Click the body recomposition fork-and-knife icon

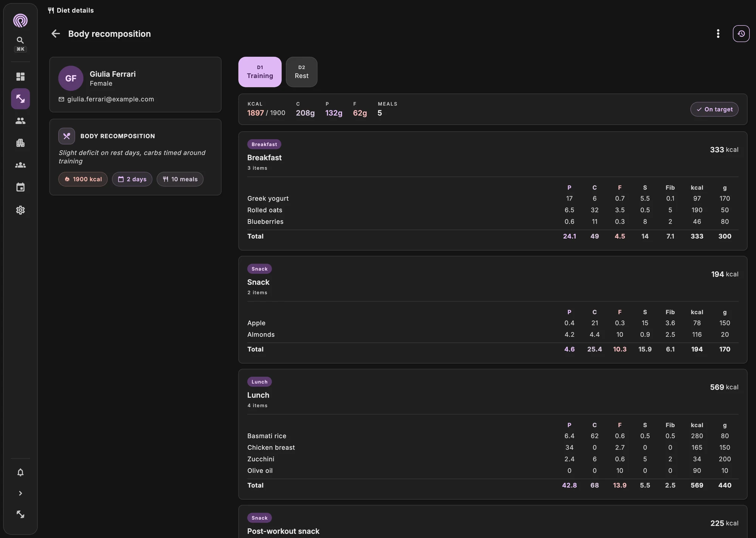[67, 136]
